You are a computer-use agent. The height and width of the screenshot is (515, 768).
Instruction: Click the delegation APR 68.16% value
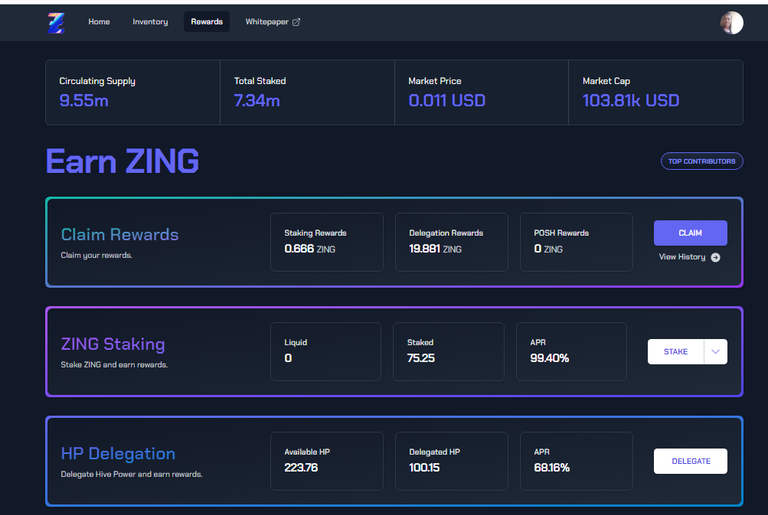pos(552,468)
